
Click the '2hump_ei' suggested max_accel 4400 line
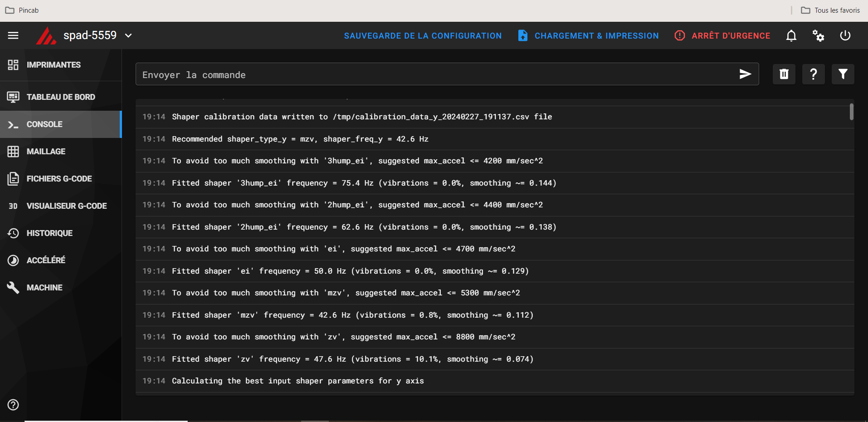click(495, 205)
